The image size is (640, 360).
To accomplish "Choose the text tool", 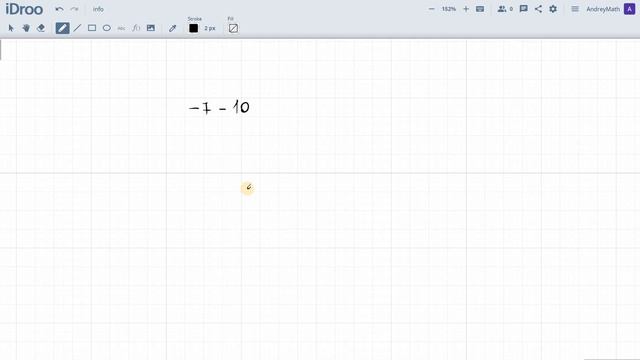I will pos(121,28).
